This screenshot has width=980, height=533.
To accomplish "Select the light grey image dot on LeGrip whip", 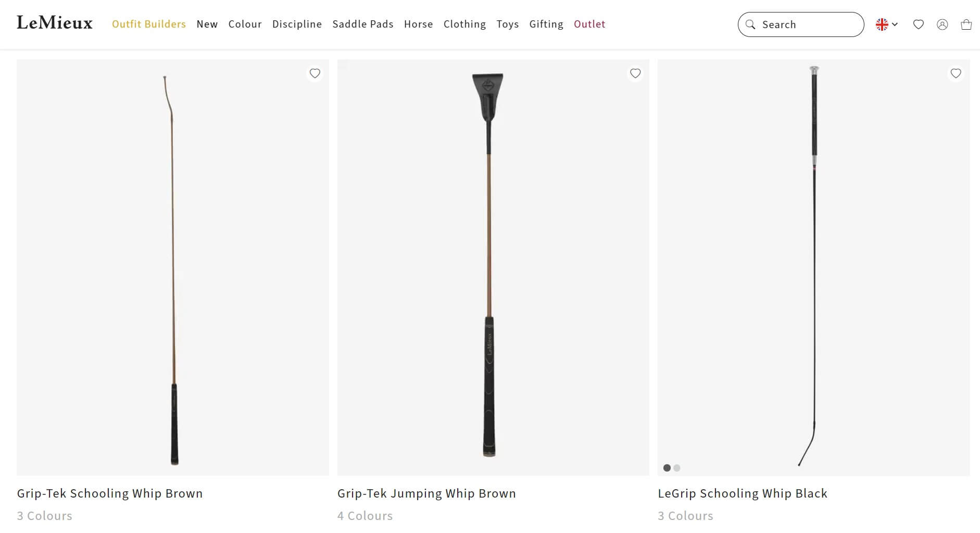I will 677,468.
